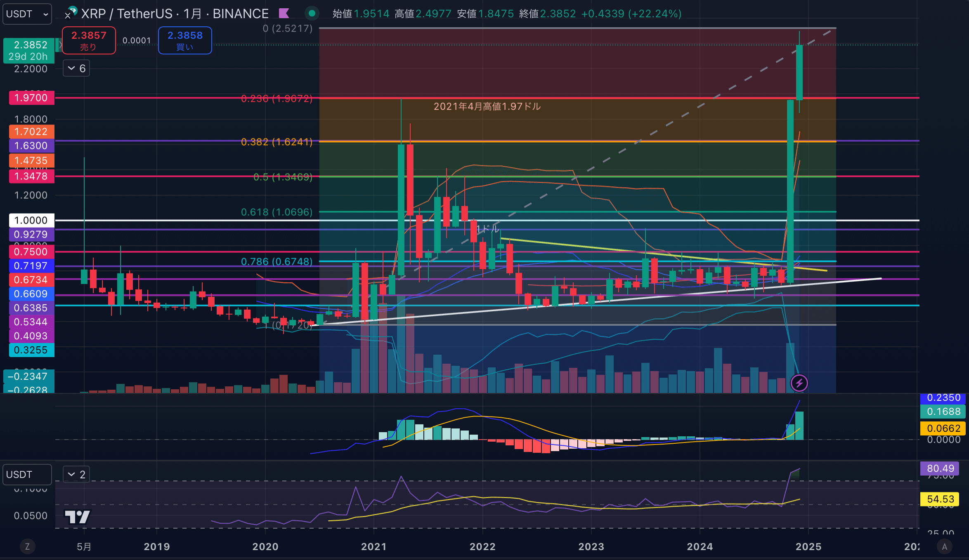This screenshot has width=969, height=560.
Task: Click the MACD signal 0.0662 value label
Action: pos(943,428)
